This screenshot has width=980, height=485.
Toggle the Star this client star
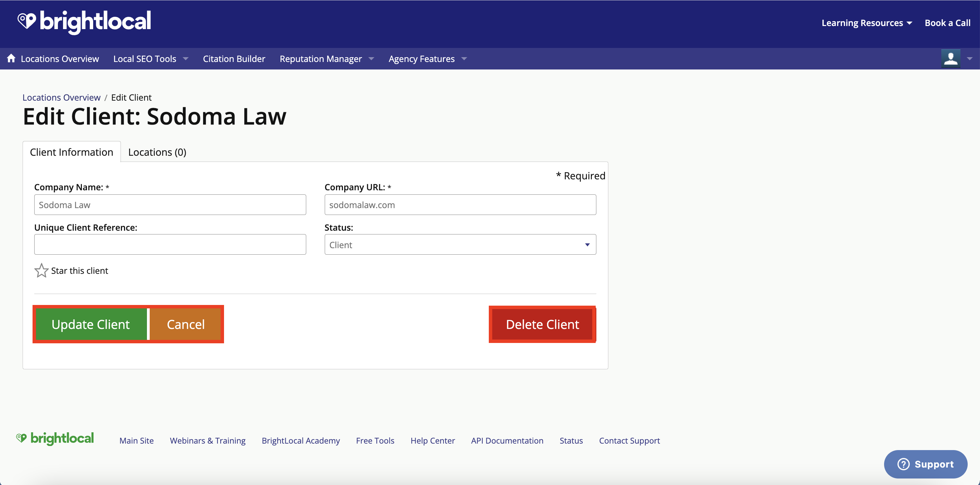pos(41,271)
